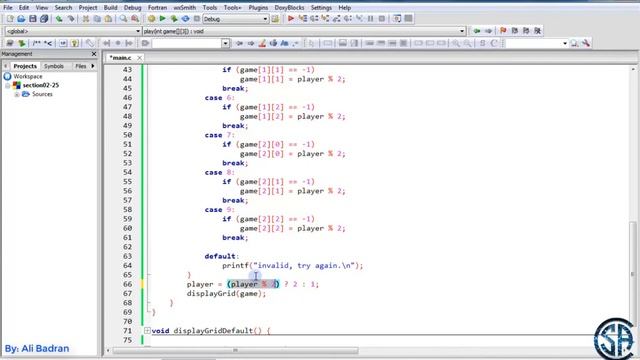This screenshot has height=360, width=640.
Task: Click the displayGrid(game) call on line 67
Action: pyautogui.click(x=226, y=293)
